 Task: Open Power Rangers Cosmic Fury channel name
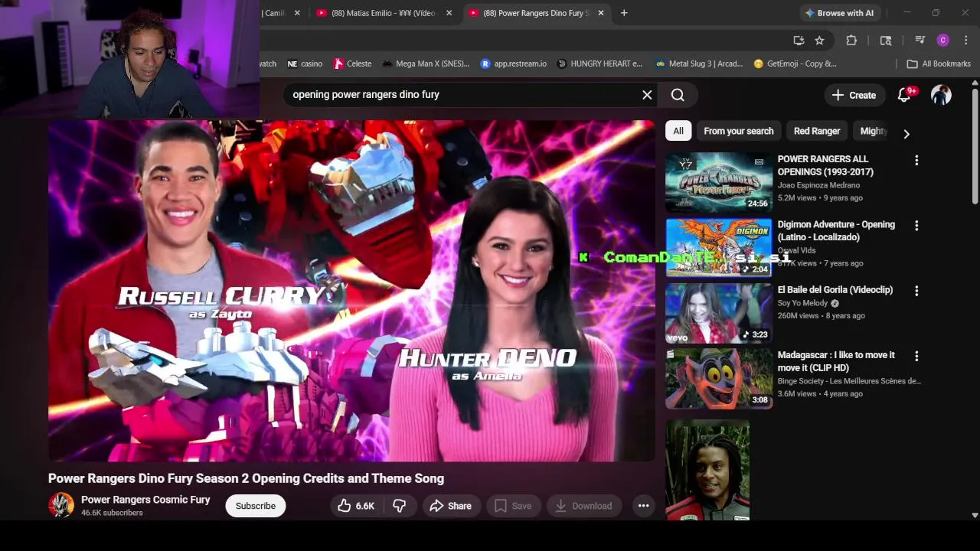(x=145, y=500)
